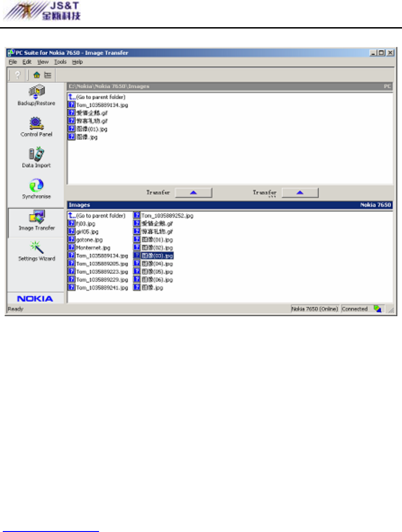Image resolution: width=402 pixels, height=532 pixels.
Task: Select 图像(05).jpg in phone pane
Action: point(153,272)
